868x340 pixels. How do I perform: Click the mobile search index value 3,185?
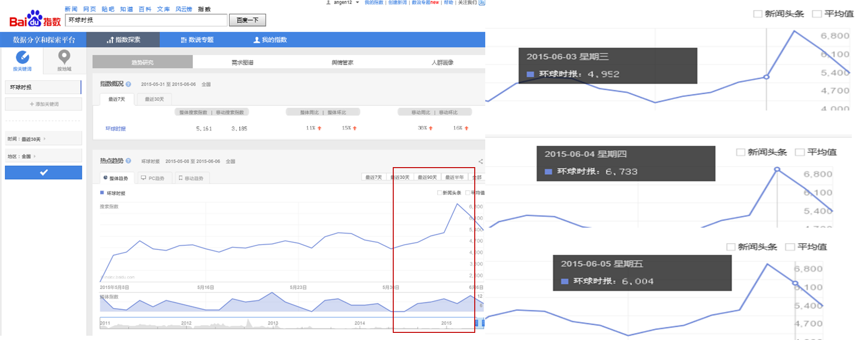[239, 129]
